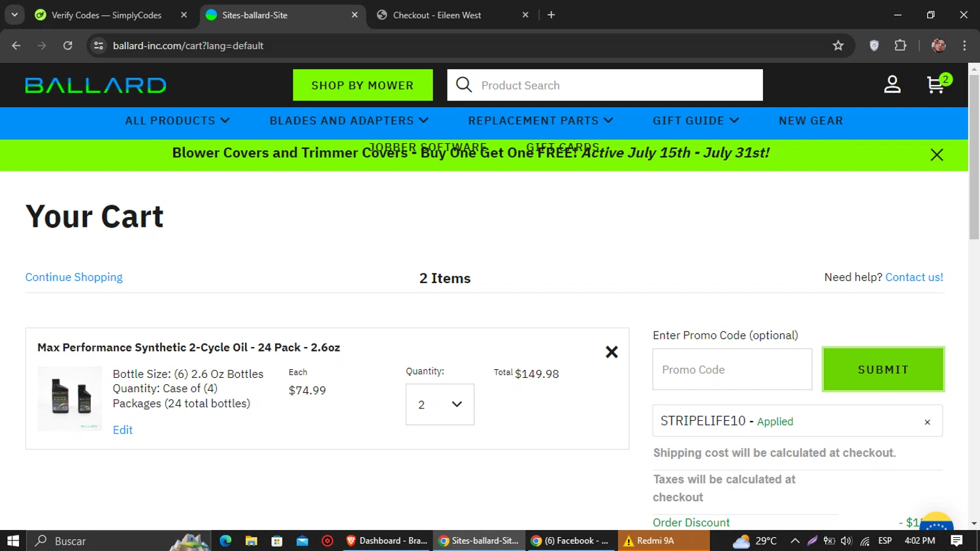Remove the STRIPELIFE10 promo code
The height and width of the screenshot is (551, 980).
[927, 422]
